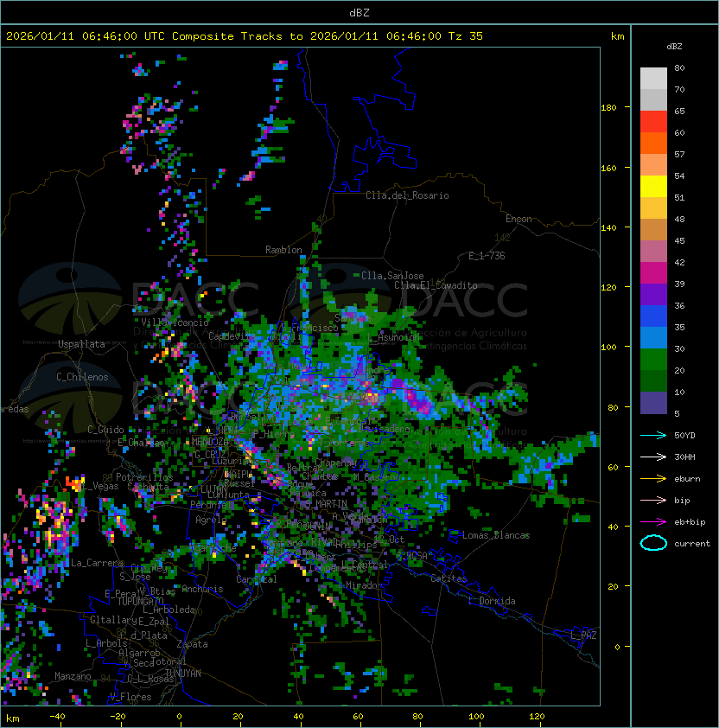Click the C_Guido place label
The image size is (719, 728).
point(105,430)
